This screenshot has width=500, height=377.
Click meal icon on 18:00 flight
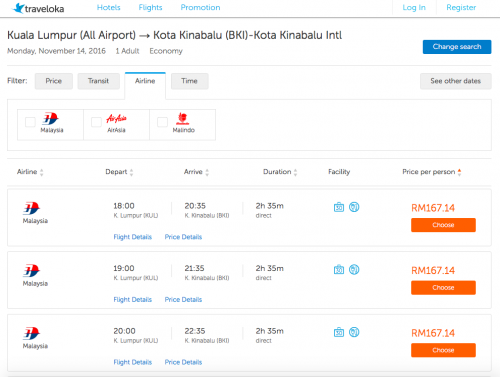[354, 207]
